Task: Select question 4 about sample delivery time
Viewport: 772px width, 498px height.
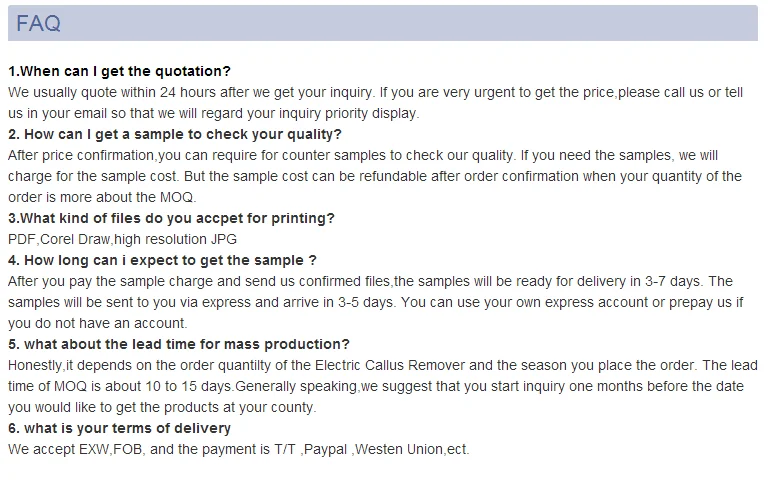Action: point(162,260)
